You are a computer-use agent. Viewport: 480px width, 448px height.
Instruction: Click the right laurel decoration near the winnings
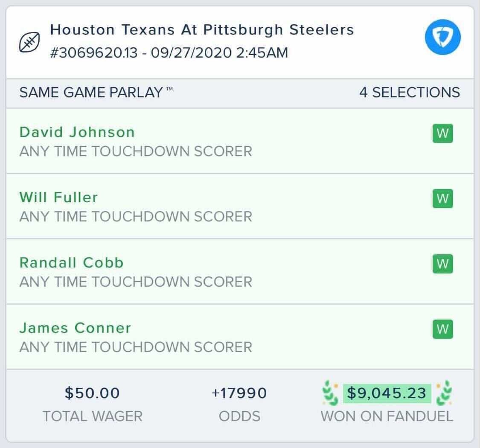point(446,394)
